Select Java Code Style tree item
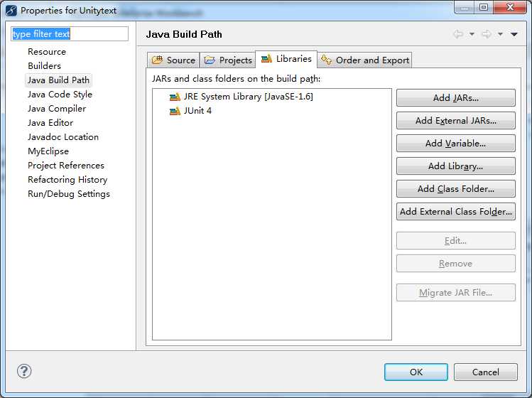 60,95
